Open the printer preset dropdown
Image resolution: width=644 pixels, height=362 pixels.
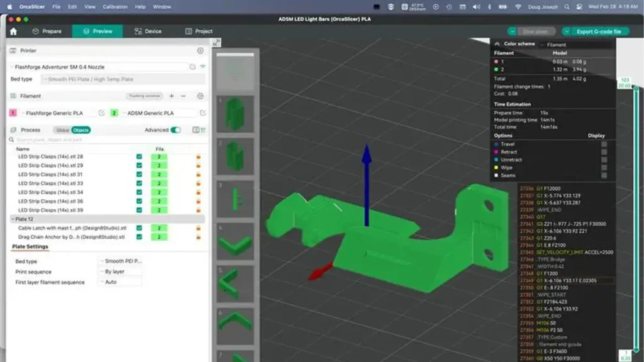tap(99, 67)
